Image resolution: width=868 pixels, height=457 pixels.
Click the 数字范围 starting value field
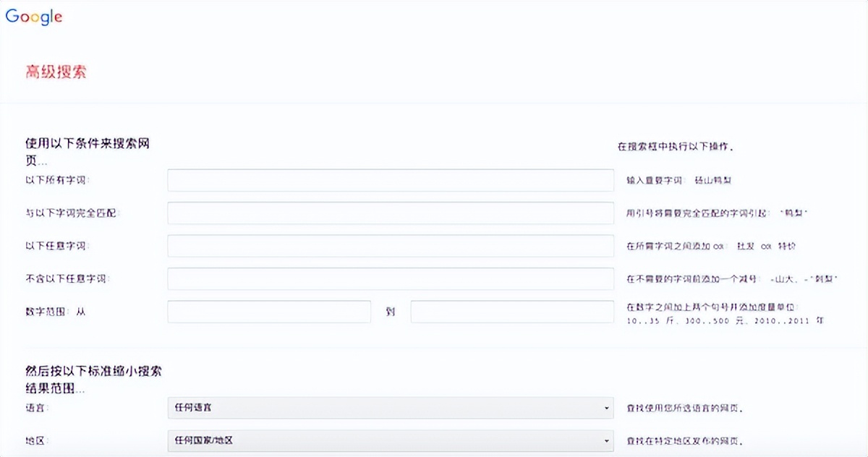tap(268, 311)
